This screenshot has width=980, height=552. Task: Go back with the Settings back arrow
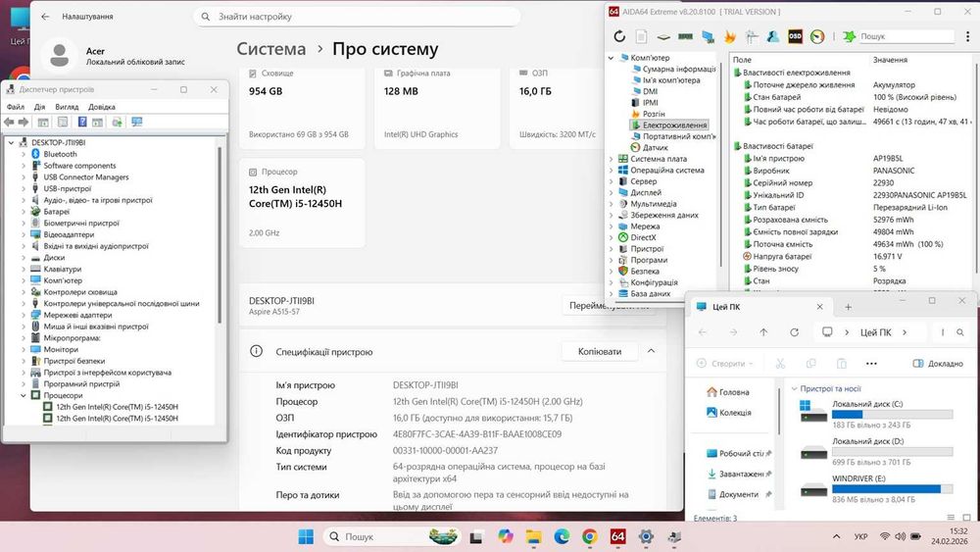pyautogui.click(x=45, y=17)
